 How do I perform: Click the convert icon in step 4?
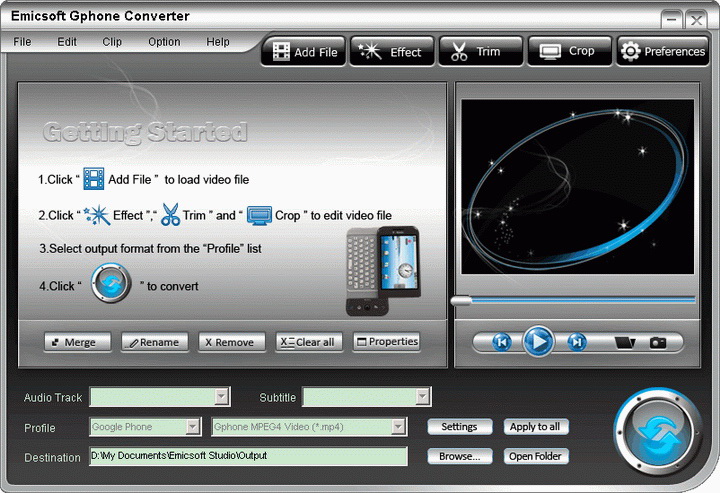[x=111, y=283]
